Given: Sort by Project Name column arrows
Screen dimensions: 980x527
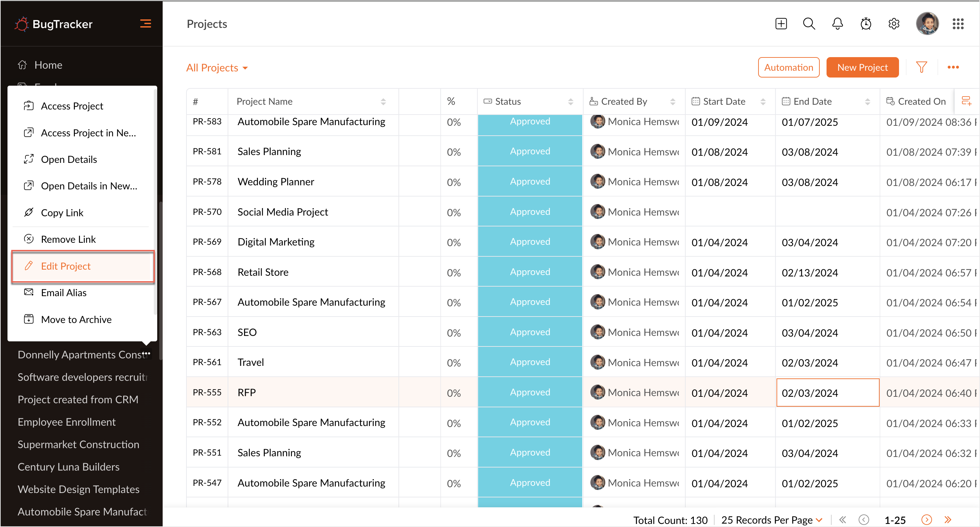Looking at the screenshot, I should [x=383, y=102].
